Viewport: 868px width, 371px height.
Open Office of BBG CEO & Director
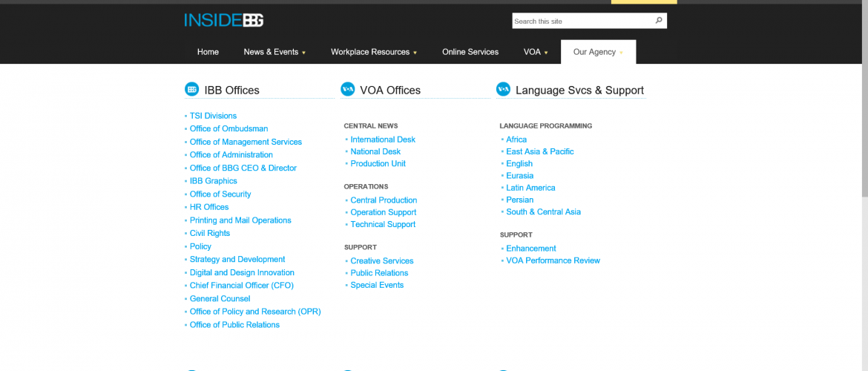tap(243, 168)
